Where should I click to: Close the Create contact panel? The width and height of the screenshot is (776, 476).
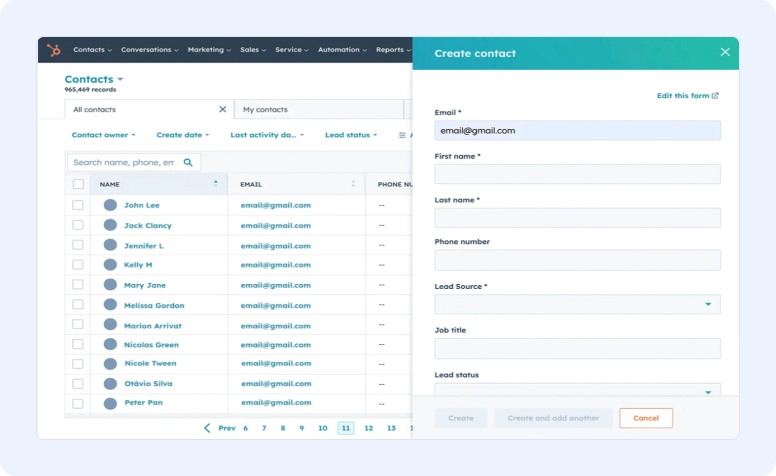click(x=725, y=52)
